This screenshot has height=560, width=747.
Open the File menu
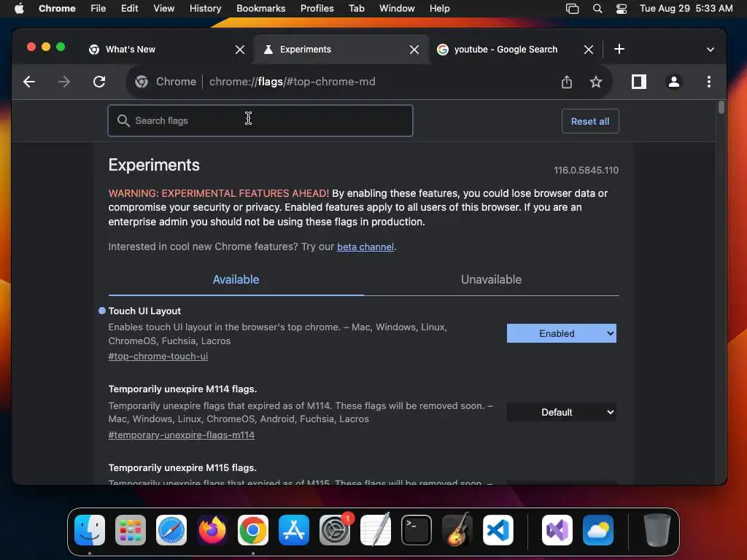[98, 9]
